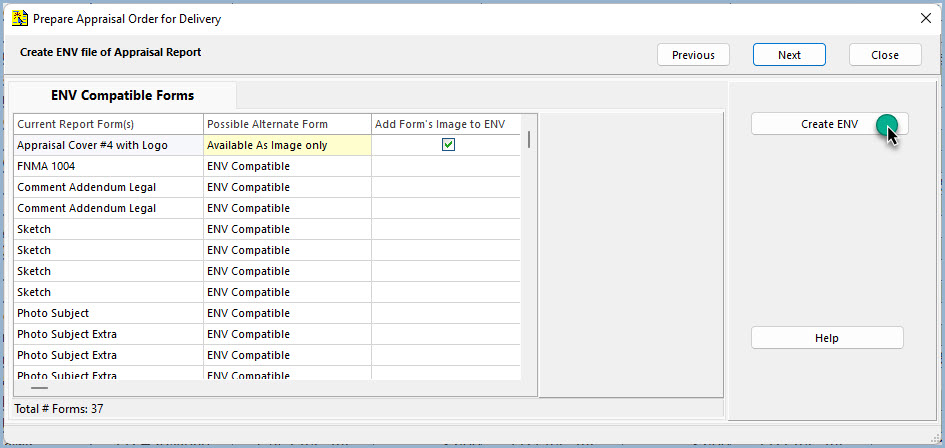Viewport: 945px width, 448px height.
Task: Select the Photo Subject form row
Action: coord(267,313)
